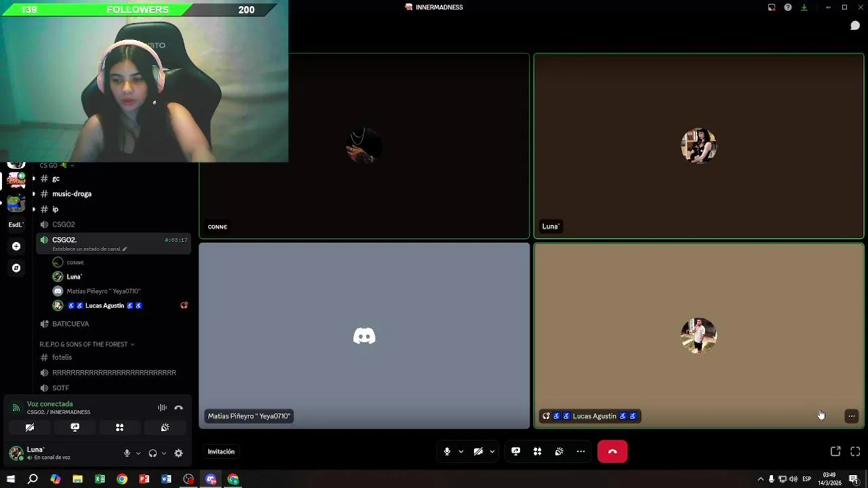Launch activities from voice connected panel
Viewport: 868px width, 488px height.
120,428
